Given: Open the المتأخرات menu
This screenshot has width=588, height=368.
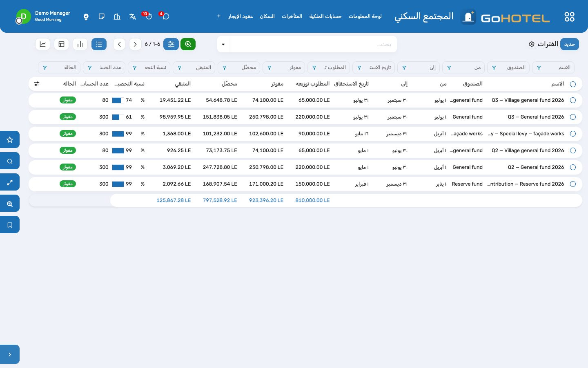Looking at the screenshot, I should tap(292, 16).
